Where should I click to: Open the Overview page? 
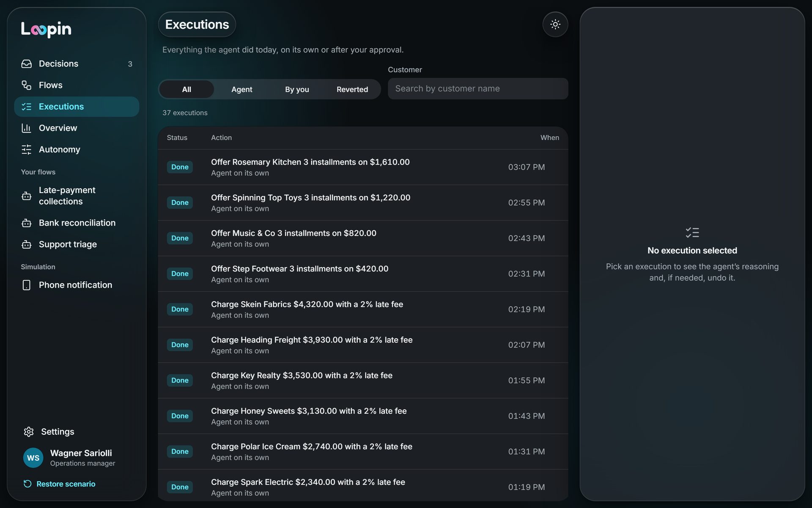click(x=77, y=128)
